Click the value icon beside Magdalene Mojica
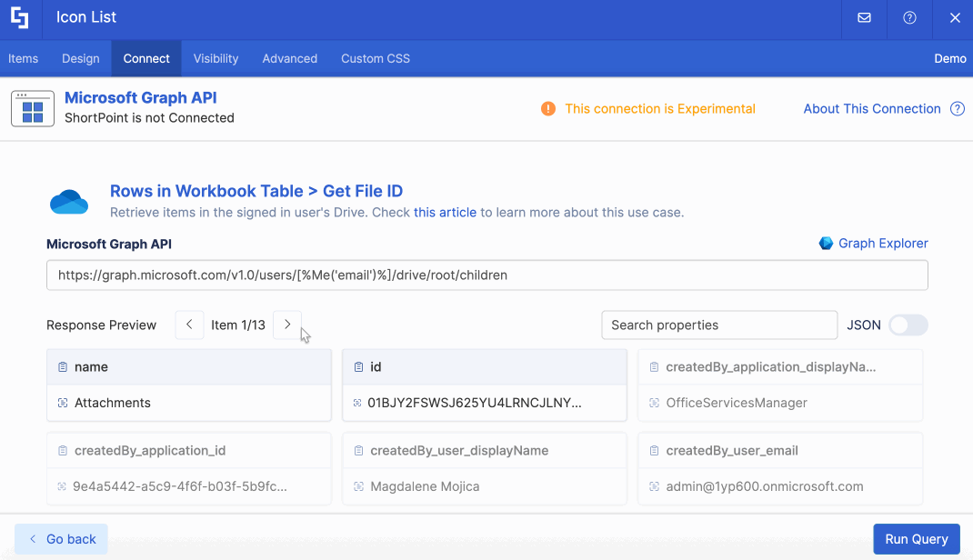The width and height of the screenshot is (973, 560). point(358,487)
